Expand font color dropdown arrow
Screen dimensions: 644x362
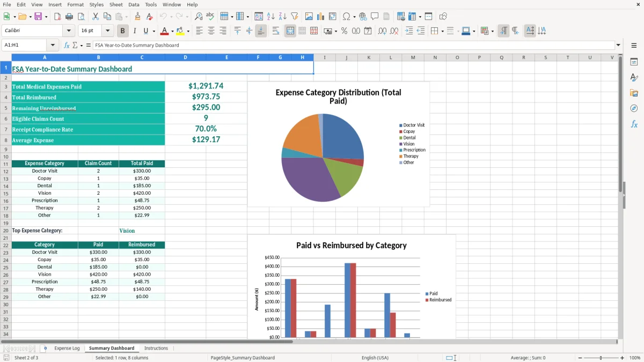(x=172, y=31)
